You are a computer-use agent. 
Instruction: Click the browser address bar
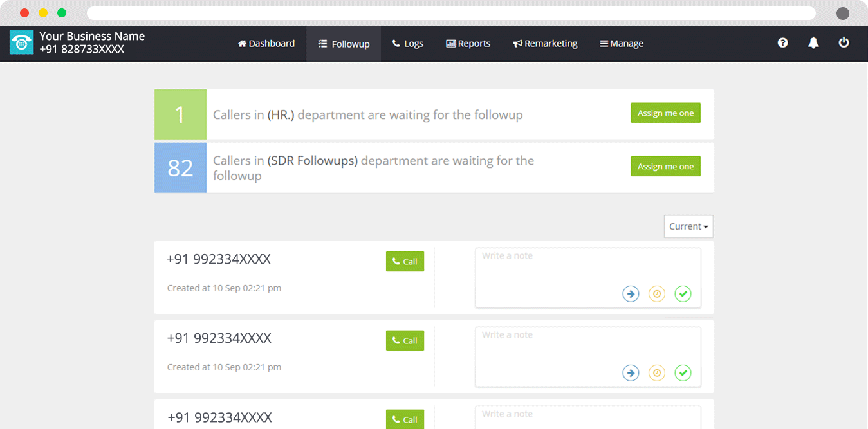tap(451, 14)
